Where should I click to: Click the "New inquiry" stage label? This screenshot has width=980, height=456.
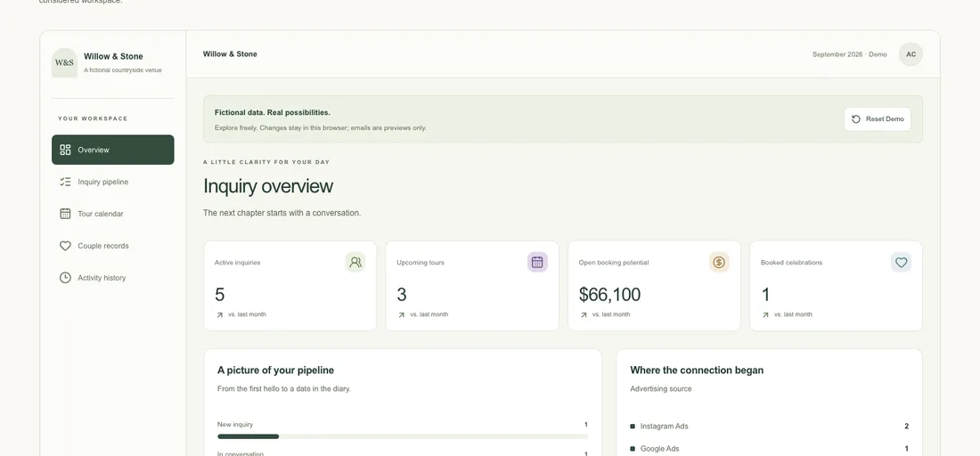[x=235, y=425]
